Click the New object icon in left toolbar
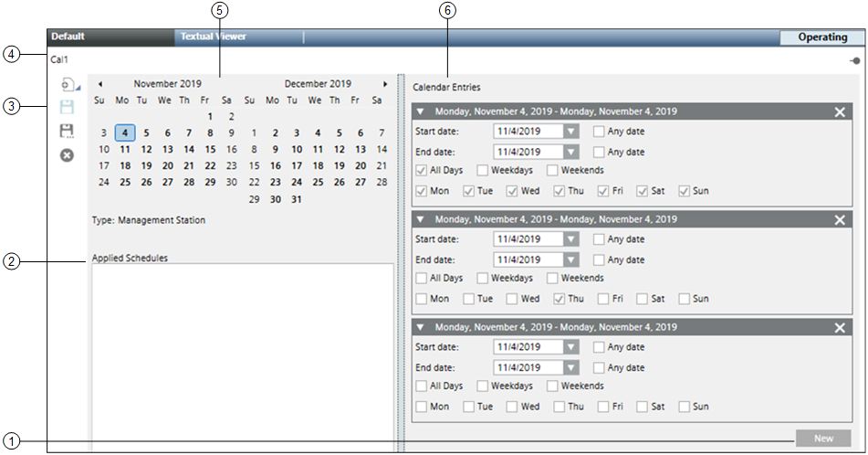Viewport: 868px width, 455px height. pos(68,85)
